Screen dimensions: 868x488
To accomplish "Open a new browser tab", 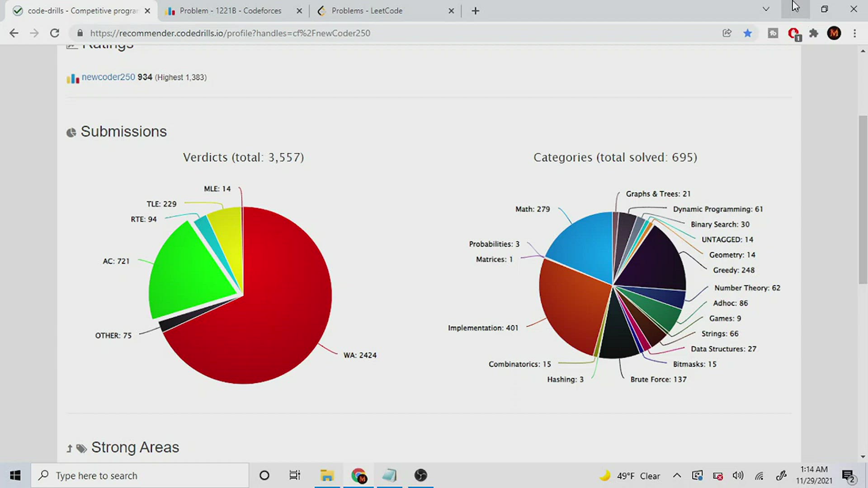I will tap(475, 11).
